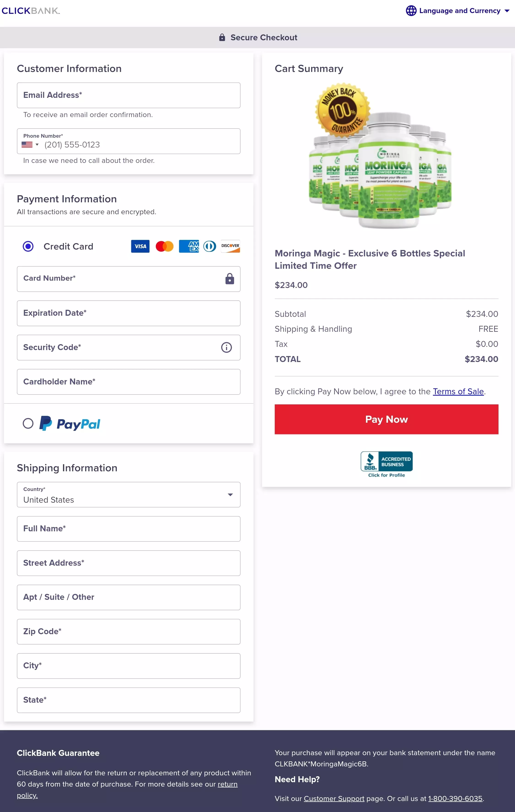Click the American Express icon

coord(189,247)
